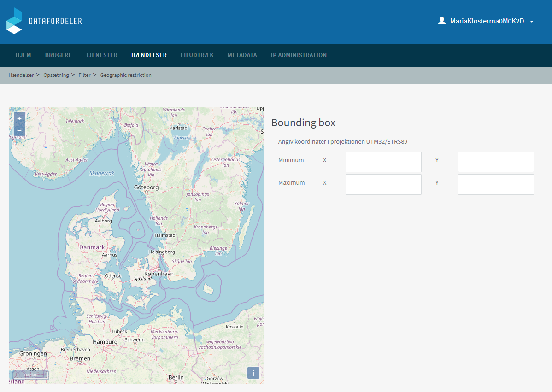Focus the Minimum Y coordinate field
Screen dimensions: 552x392
[x=496, y=162]
